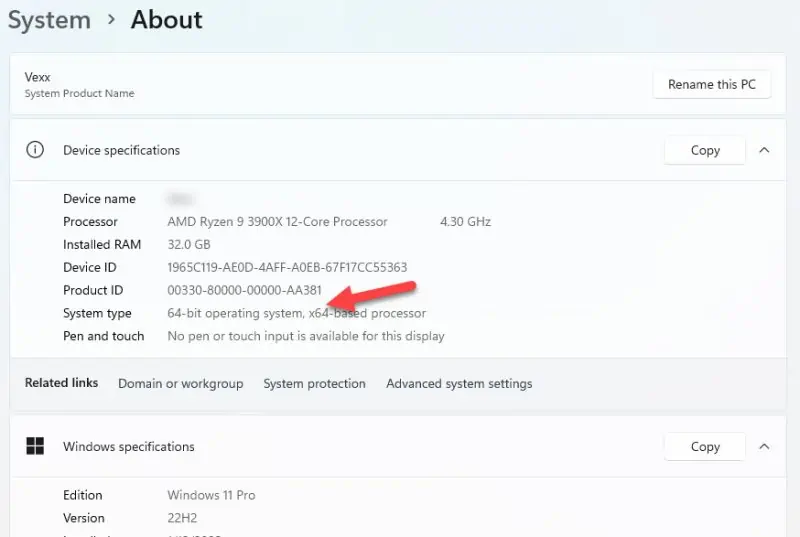Select the 64-bit operating system text
The image size is (800, 537).
click(x=296, y=313)
